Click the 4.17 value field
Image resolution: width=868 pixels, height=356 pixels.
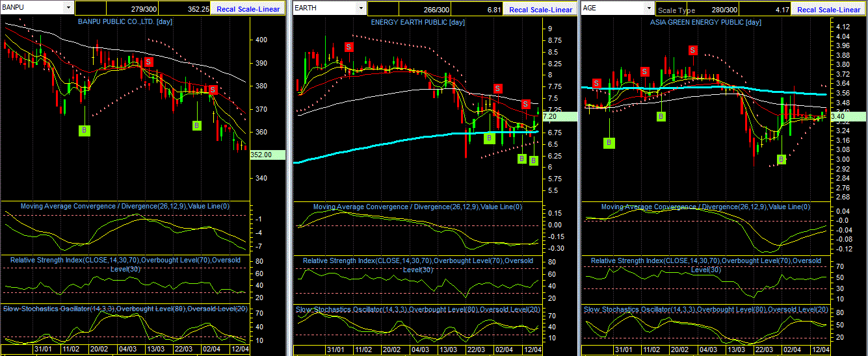pyautogui.click(x=766, y=9)
